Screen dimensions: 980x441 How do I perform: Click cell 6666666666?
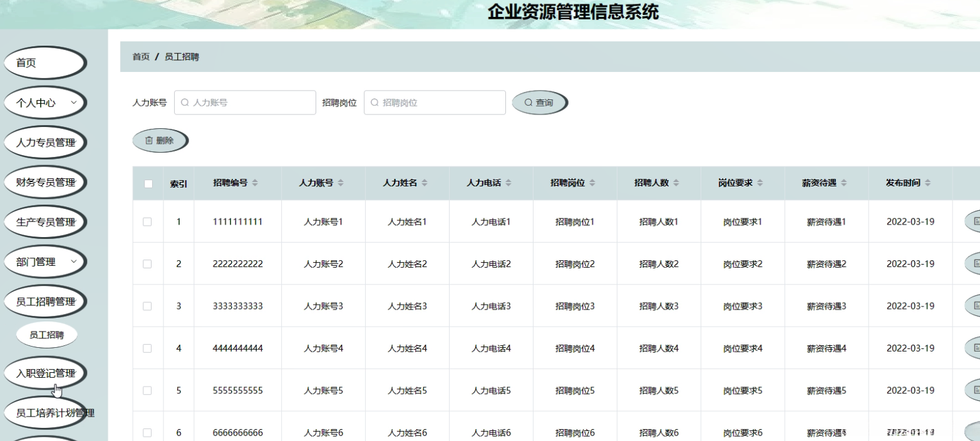click(237, 432)
